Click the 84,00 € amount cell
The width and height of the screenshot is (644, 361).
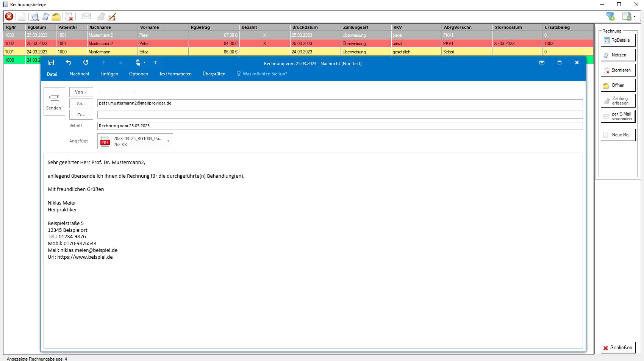(214, 44)
